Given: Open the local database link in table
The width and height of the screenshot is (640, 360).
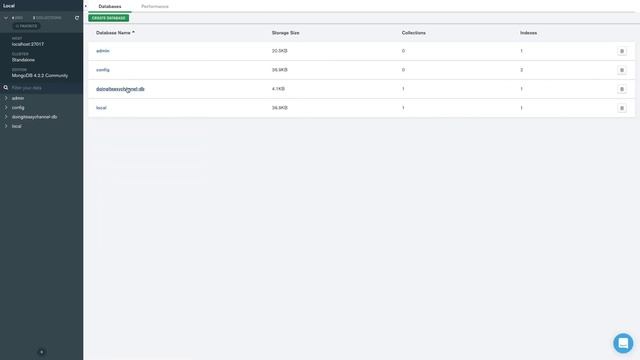Looking at the screenshot, I should [x=101, y=108].
